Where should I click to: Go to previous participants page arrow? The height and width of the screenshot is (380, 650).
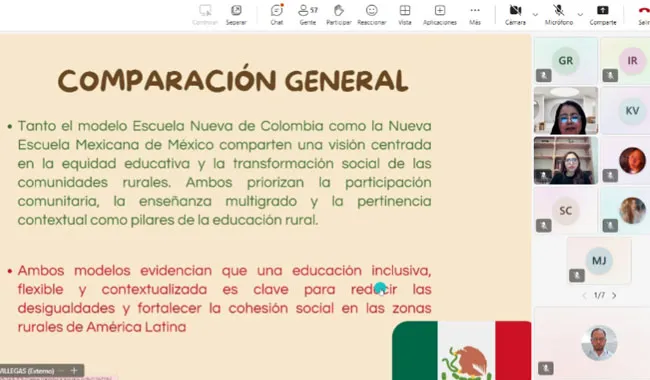click(x=585, y=295)
